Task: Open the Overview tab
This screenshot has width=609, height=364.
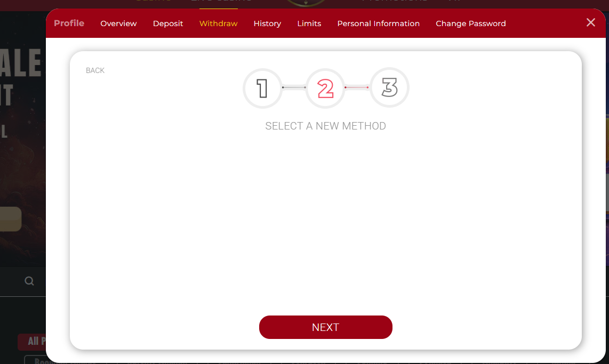Action: point(118,23)
